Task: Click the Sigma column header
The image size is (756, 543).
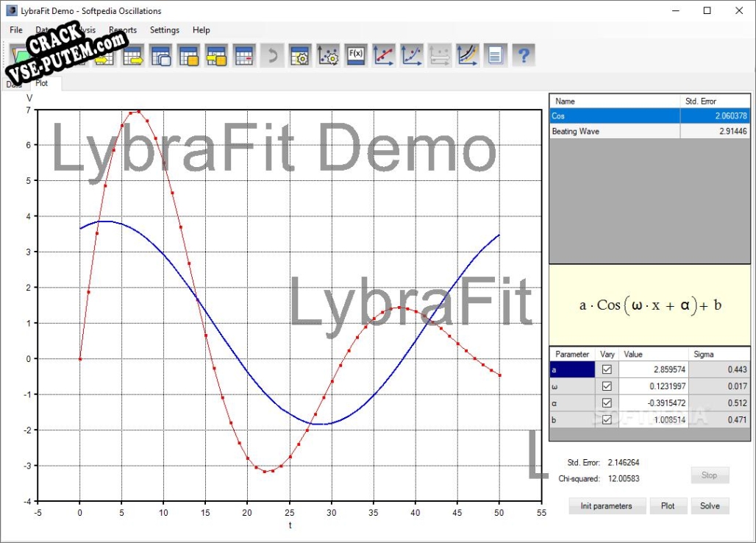Action: pyautogui.click(x=719, y=354)
